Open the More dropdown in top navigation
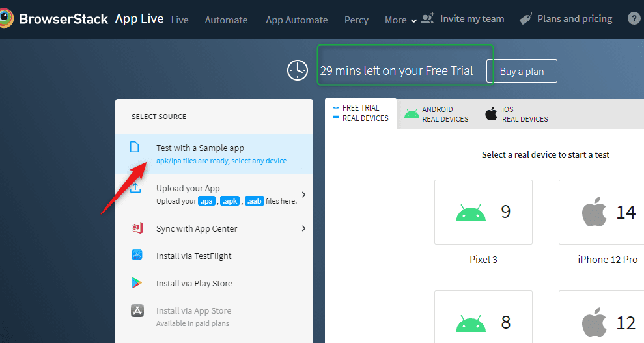The image size is (644, 343). [400, 20]
